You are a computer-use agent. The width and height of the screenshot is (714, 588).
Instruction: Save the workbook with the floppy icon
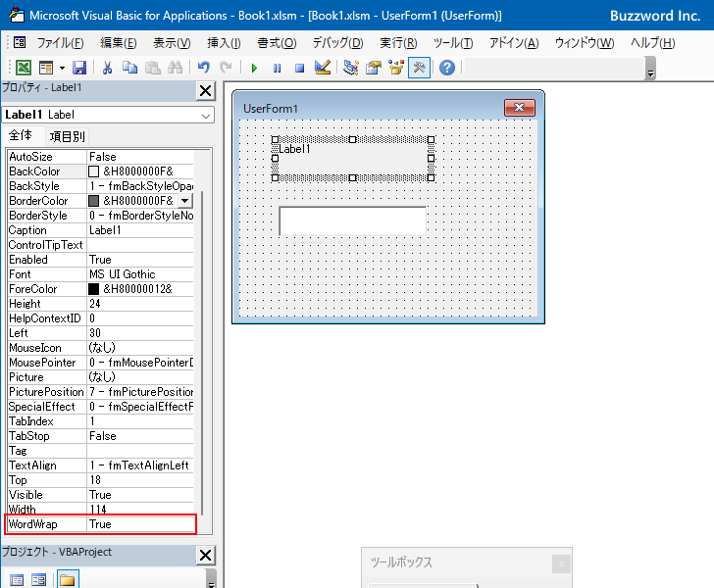pos(79,68)
